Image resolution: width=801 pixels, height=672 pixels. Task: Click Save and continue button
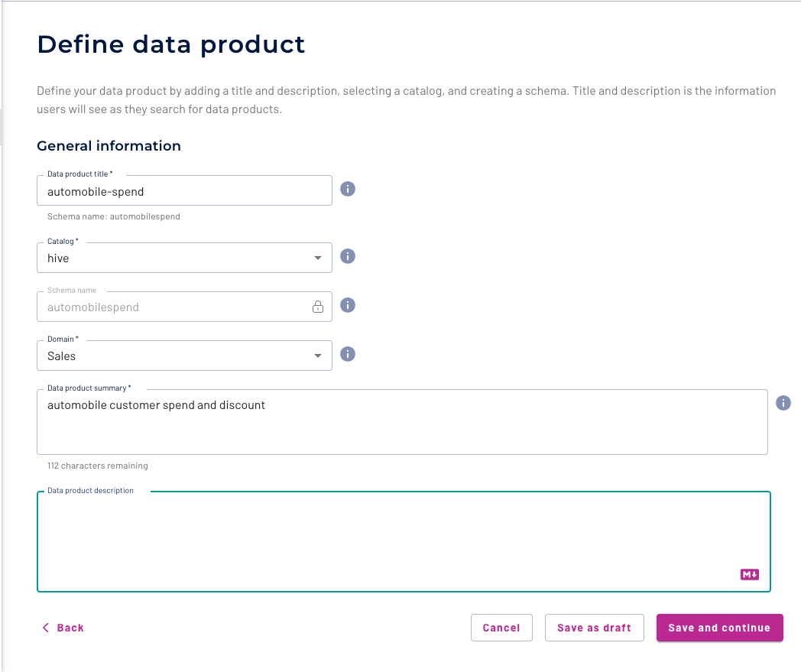(x=719, y=628)
